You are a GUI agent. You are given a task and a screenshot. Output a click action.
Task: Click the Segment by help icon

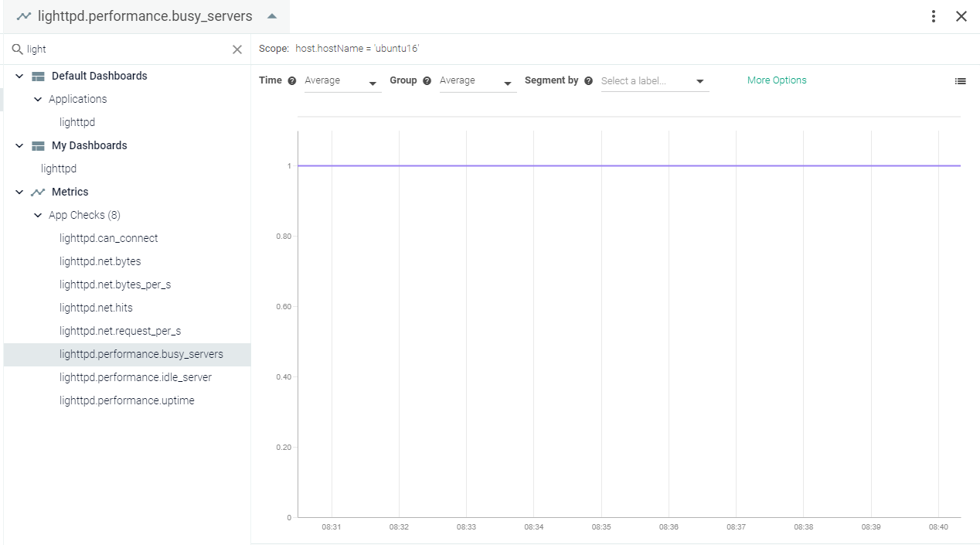[x=589, y=80]
